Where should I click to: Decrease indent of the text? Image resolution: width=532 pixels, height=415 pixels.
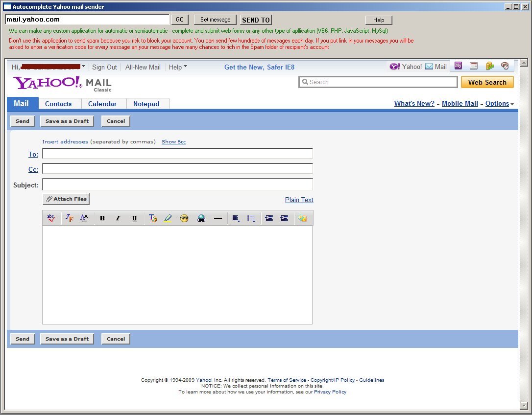(x=269, y=218)
